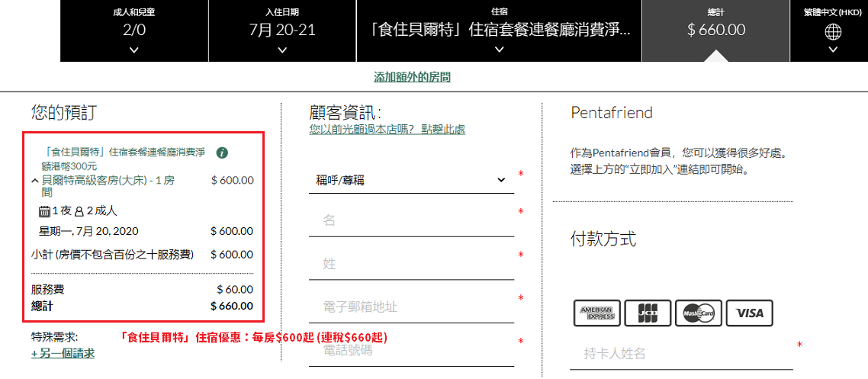Click the bold 總計 $660.00 amount in booking summary

pyautogui.click(x=232, y=306)
